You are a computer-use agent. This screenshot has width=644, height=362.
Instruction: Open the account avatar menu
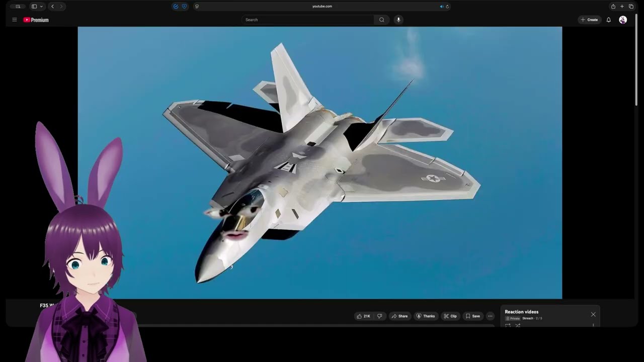(623, 20)
